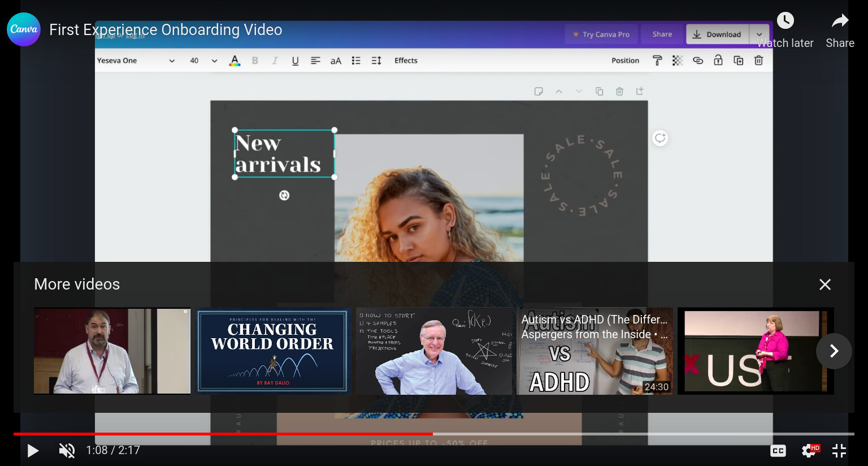Seek in the red video progress bar
The height and width of the screenshot is (466, 868).
point(434,434)
